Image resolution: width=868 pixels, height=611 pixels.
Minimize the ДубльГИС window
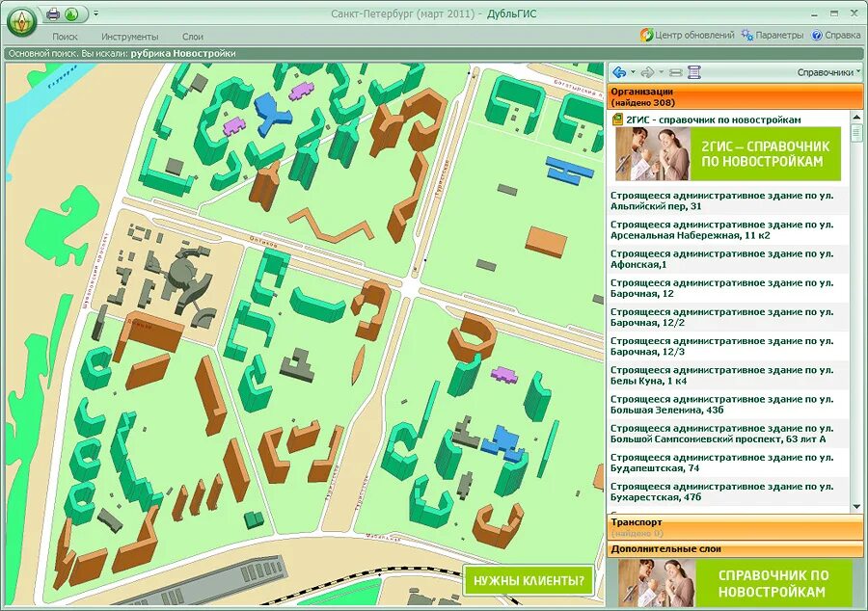[x=815, y=13]
